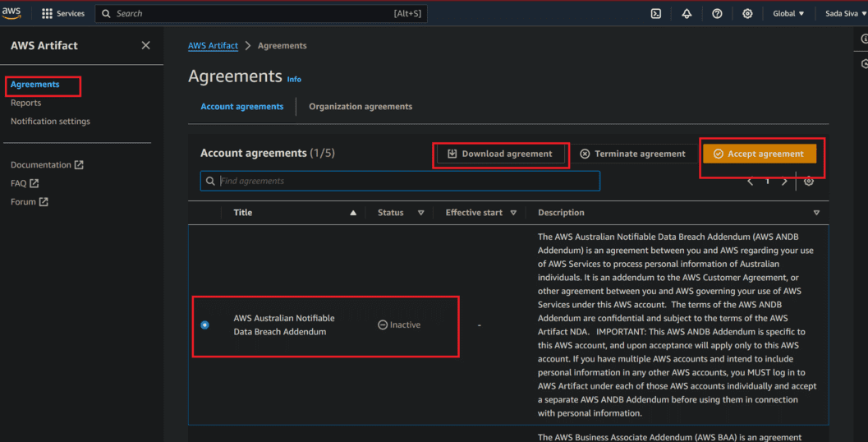Viewport: 868px width, 442px height.
Task: Go to the previous results page
Action: (750, 181)
